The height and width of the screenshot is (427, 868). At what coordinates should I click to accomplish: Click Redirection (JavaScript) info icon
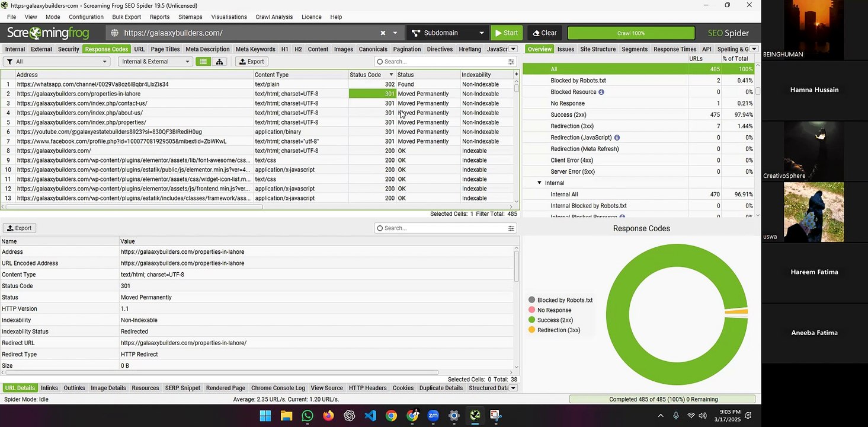(617, 138)
